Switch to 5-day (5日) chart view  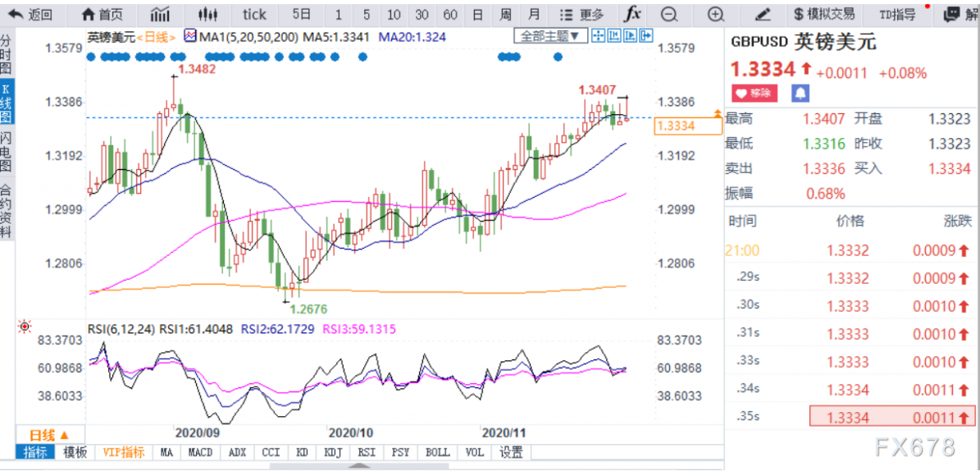tap(301, 14)
